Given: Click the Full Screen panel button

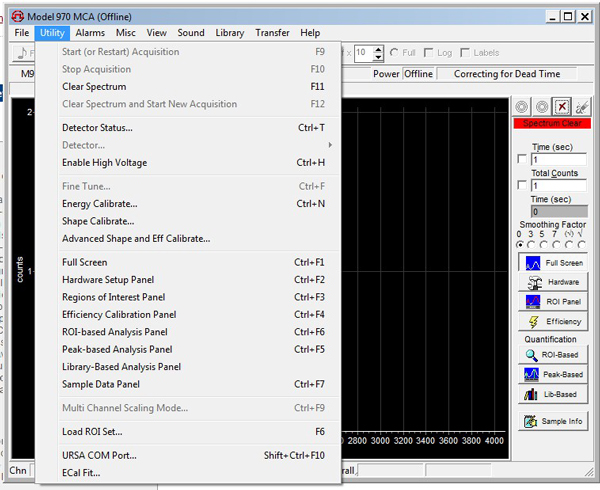Looking at the screenshot, I should coord(553,262).
